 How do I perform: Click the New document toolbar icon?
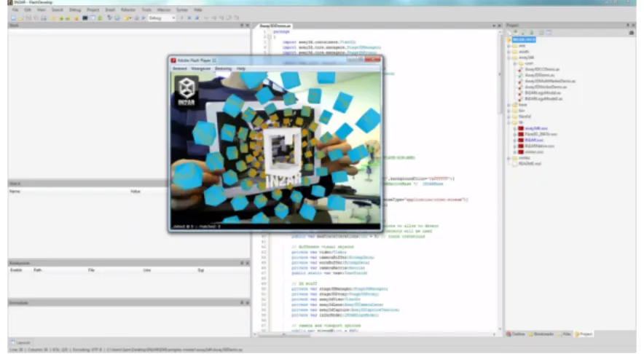click(13, 18)
